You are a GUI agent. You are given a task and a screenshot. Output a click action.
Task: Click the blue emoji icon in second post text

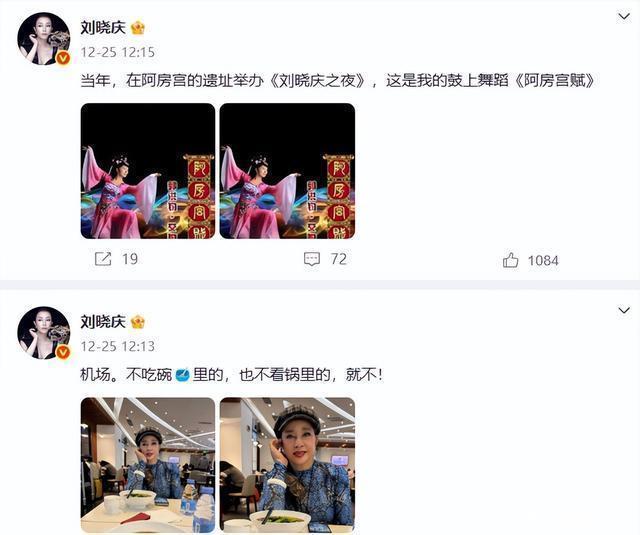click(182, 375)
